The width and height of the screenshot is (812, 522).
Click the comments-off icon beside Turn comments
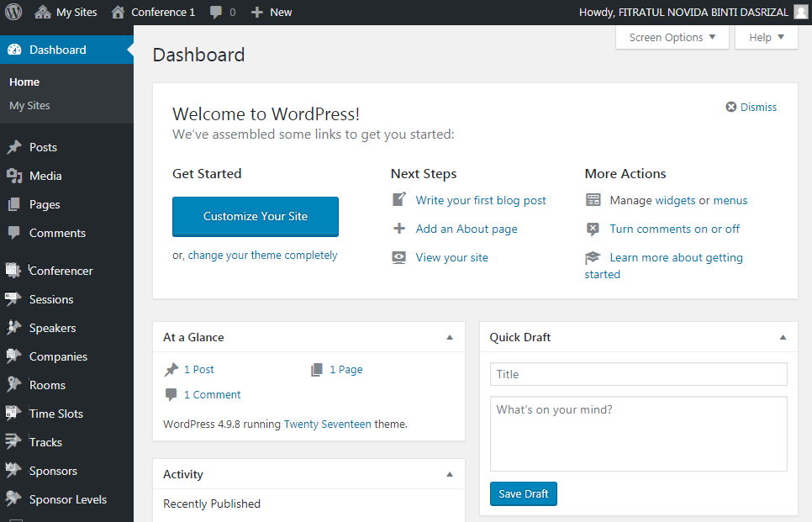tap(593, 229)
